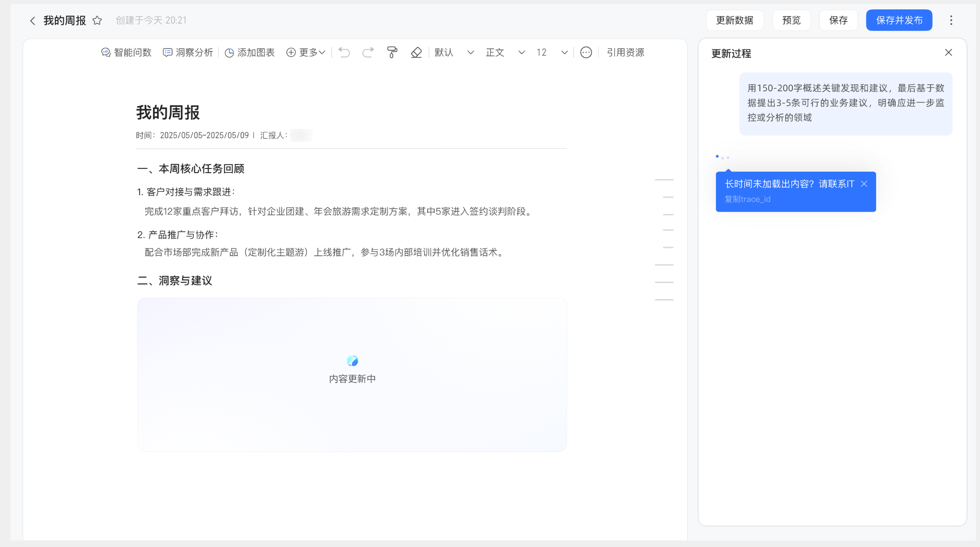Dismiss the 请联系IT tooltip

point(864,184)
